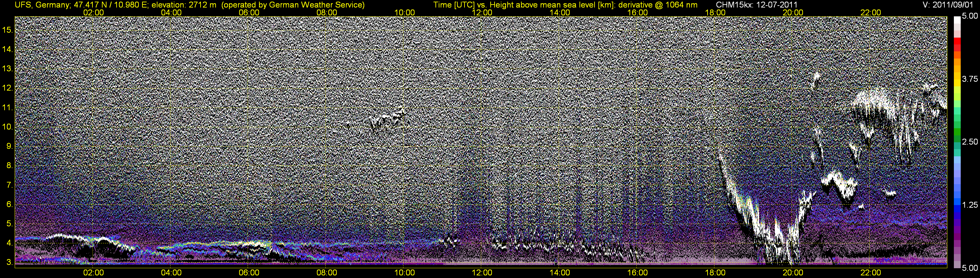Select 08:00 on the upper time axis
This screenshot has height=278, width=980.
[x=327, y=12]
